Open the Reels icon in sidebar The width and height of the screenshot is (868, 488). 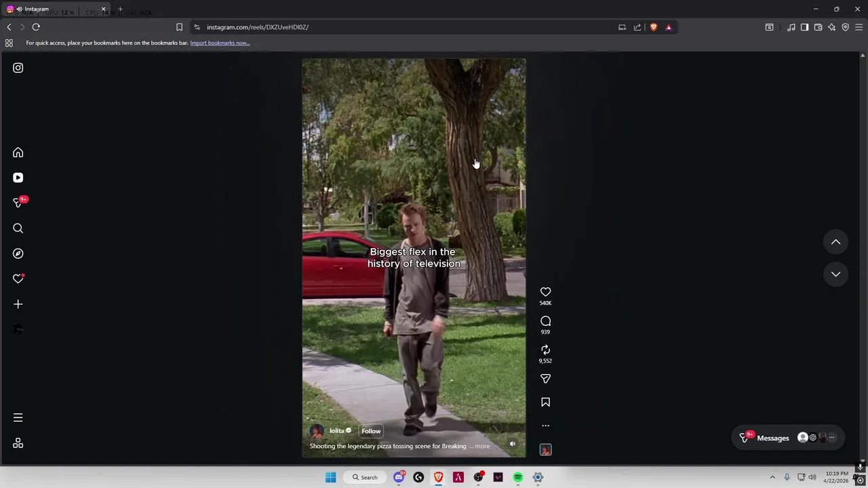18,178
